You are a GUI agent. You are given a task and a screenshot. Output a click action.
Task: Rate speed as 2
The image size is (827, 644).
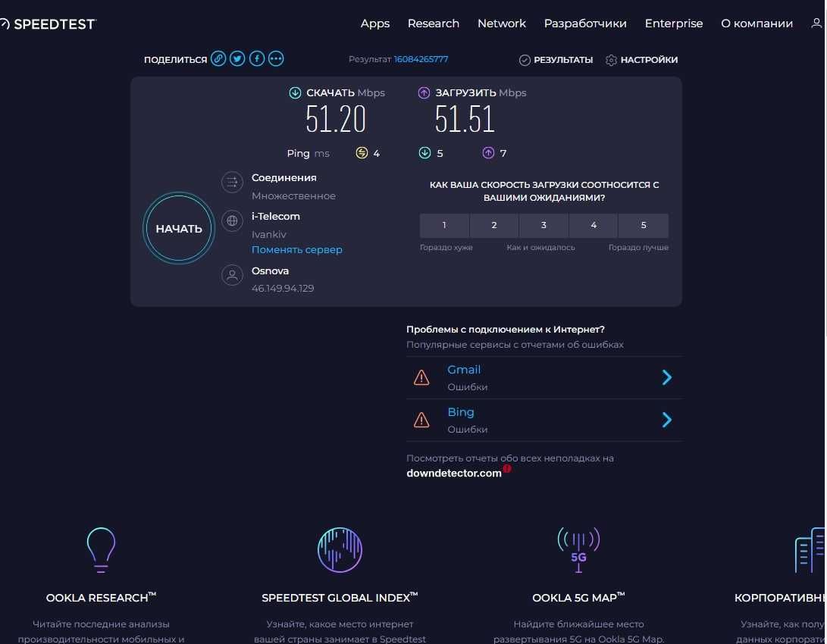click(x=494, y=225)
